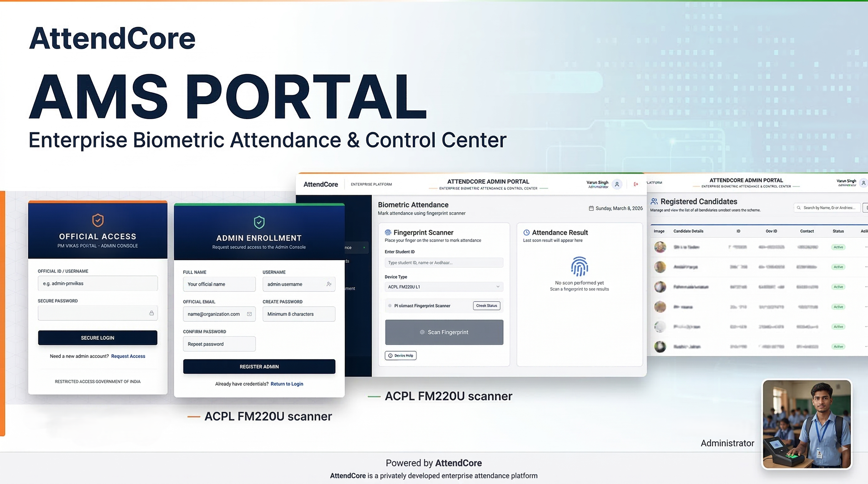The image size is (868, 484).
Task: Open the ACPL FM220U L1 device type dropdown
Action: (444, 287)
